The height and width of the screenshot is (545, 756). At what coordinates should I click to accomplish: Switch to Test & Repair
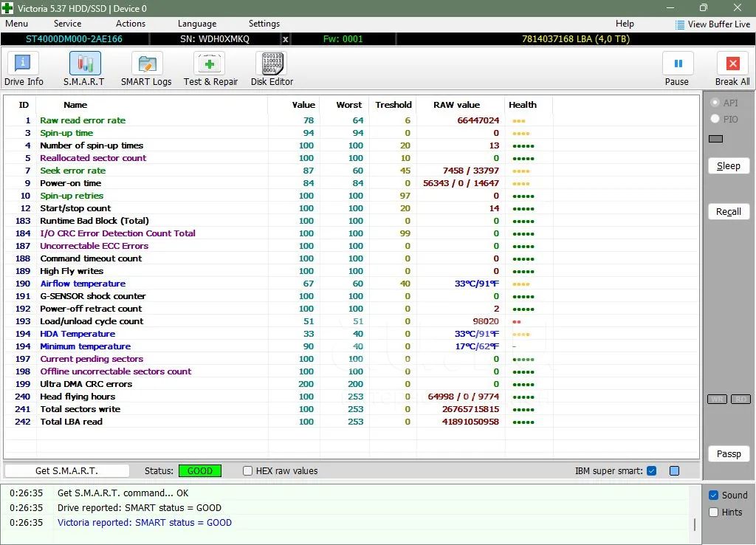210,65
